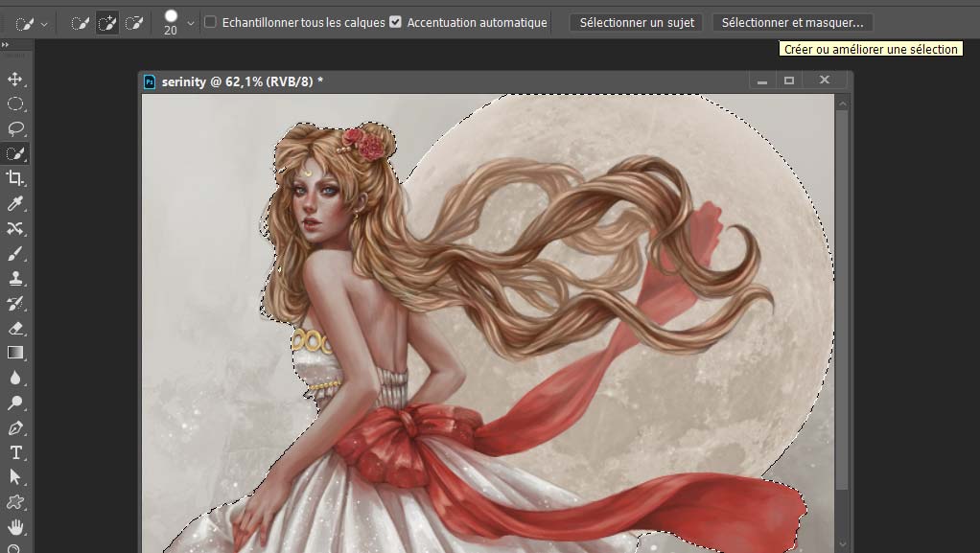Select the Pen tool

tap(15, 427)
